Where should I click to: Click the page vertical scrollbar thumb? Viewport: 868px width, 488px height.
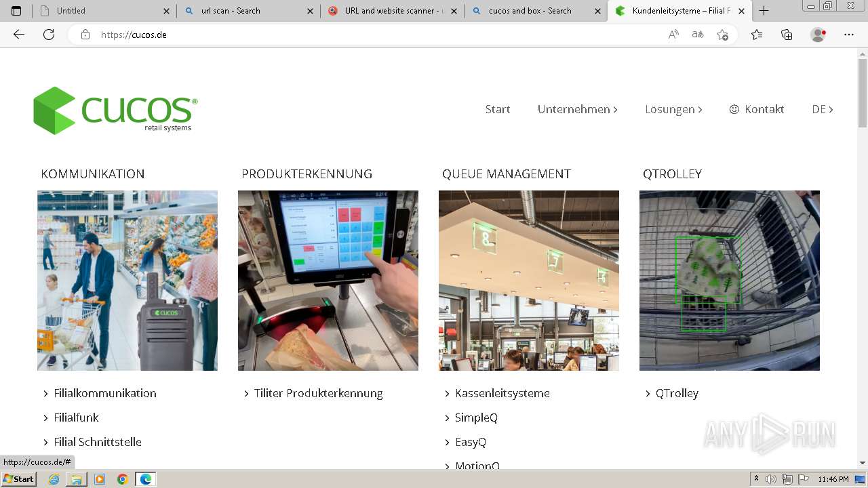863,94
